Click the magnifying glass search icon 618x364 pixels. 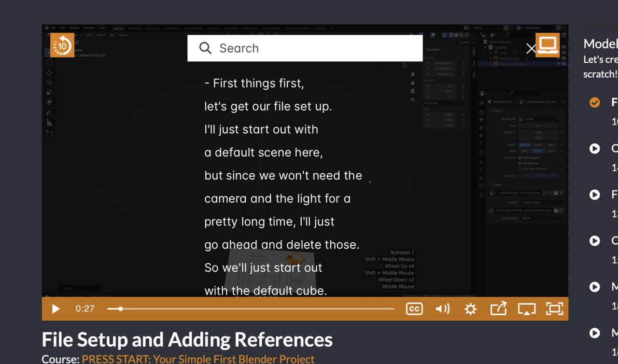pyautogui.click(x=205, y=48)
